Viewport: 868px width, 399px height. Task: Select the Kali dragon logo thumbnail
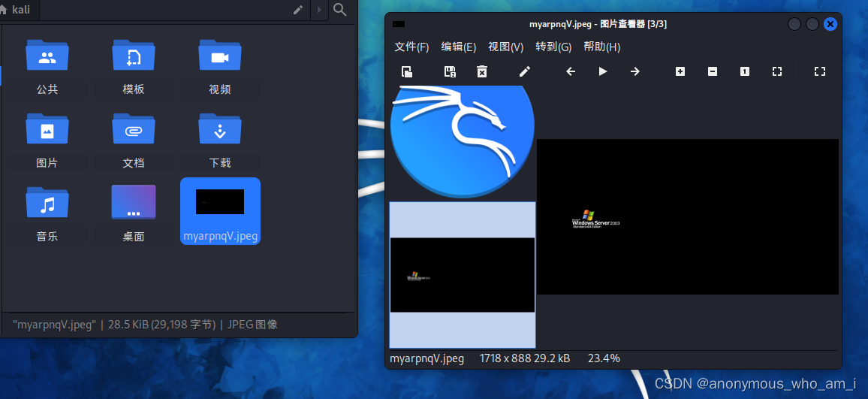[463, 142]
